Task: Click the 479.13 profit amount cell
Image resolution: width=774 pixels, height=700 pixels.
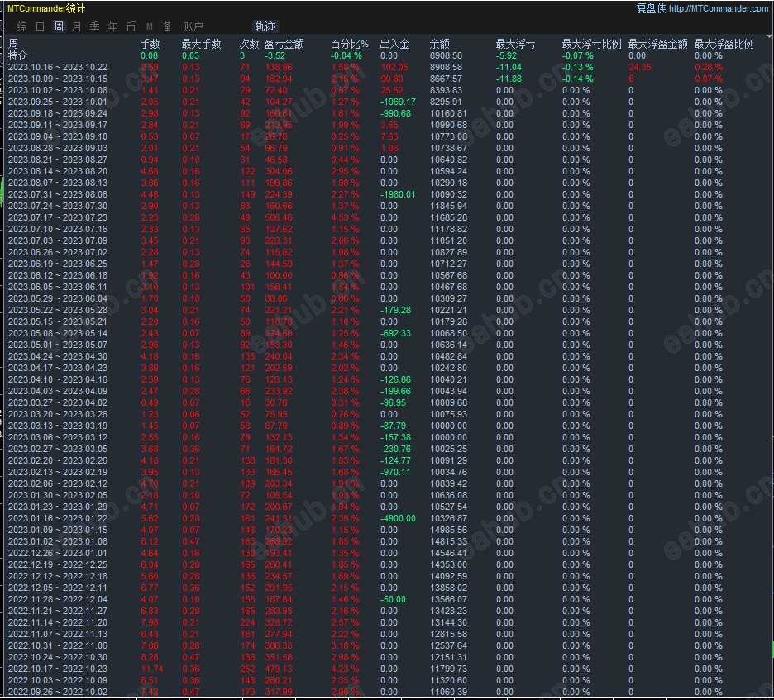Action: 279,669
